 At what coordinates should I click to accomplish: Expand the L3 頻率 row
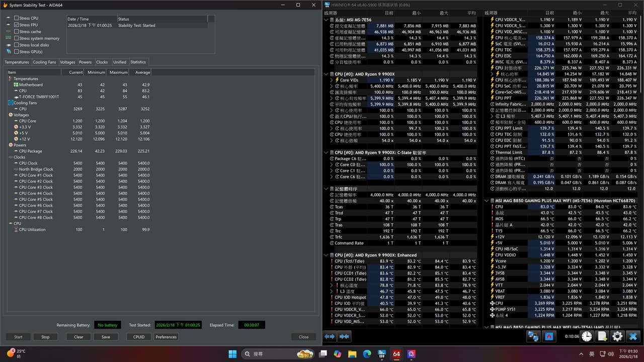[492, 116]
